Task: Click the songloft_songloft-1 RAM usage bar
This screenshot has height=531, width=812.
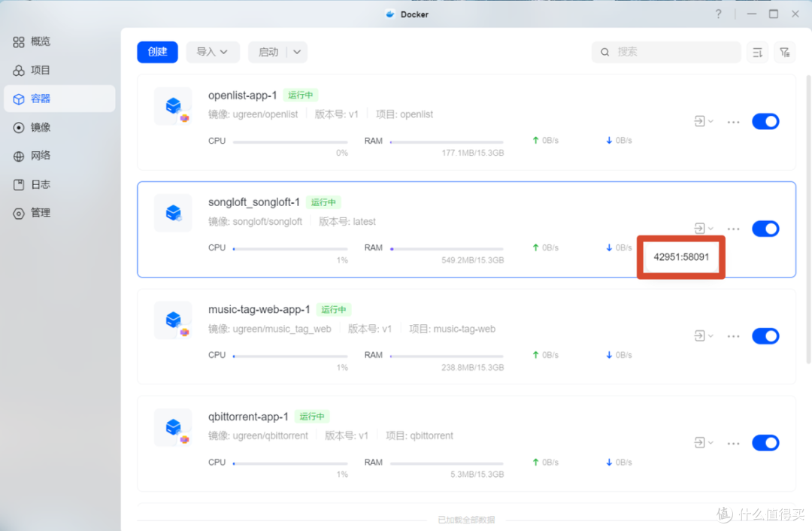Action: pos(447,249)
